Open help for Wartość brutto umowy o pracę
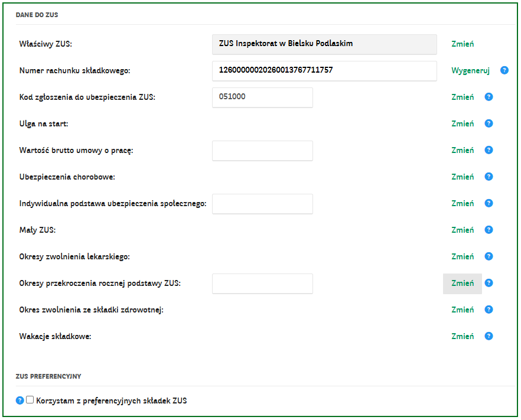 (489, 150)
